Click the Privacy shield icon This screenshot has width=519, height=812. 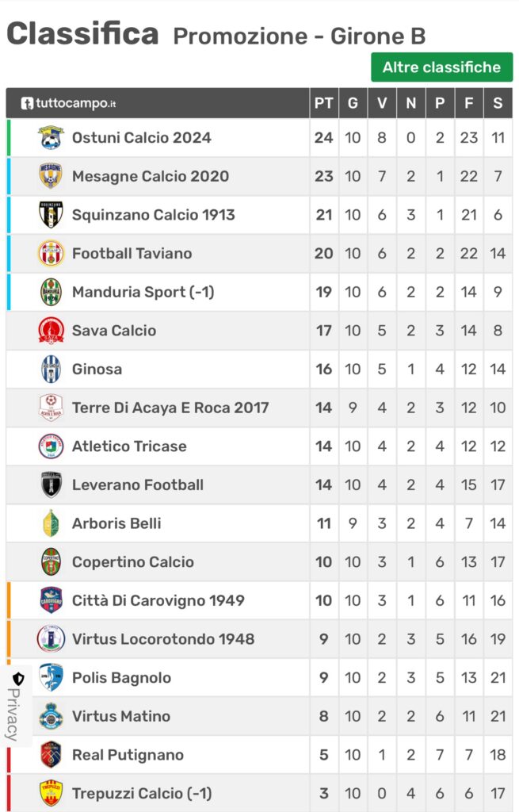coord(18,679)
